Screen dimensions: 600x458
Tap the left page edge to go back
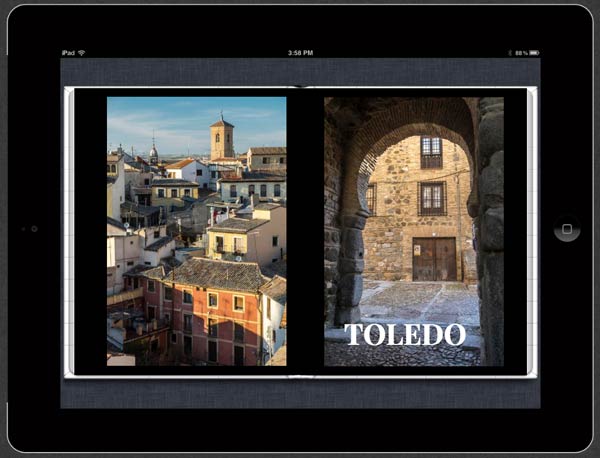pos(69,231)
